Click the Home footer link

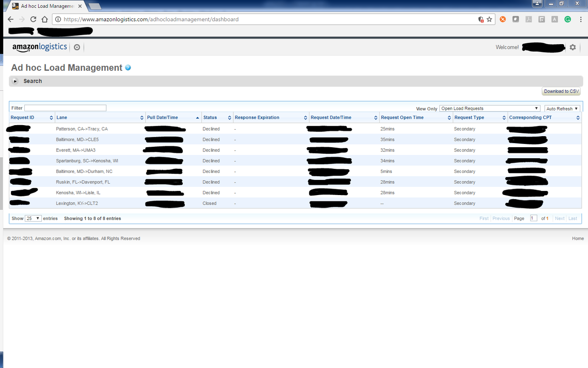[x=578, y=239]
